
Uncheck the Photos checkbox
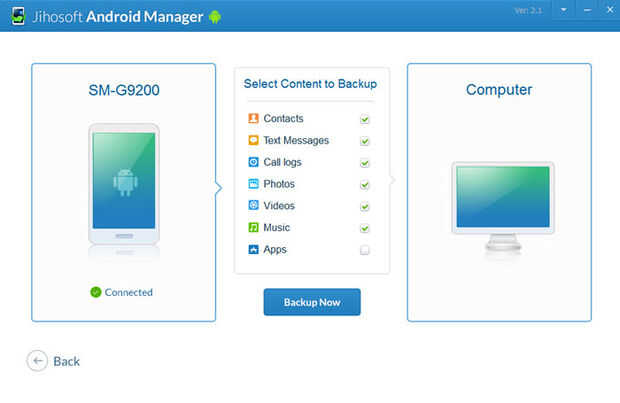(x=365, y=184)
